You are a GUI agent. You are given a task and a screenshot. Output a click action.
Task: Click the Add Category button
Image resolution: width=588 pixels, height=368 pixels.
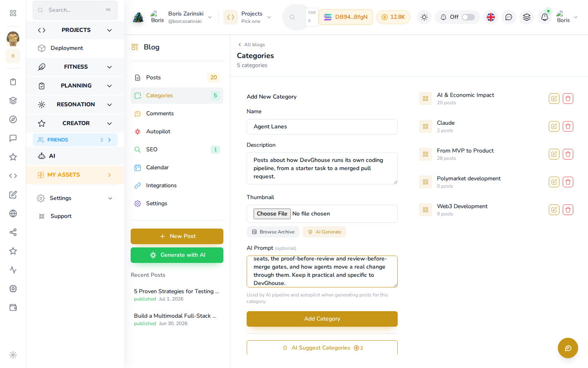pos(322,319)
